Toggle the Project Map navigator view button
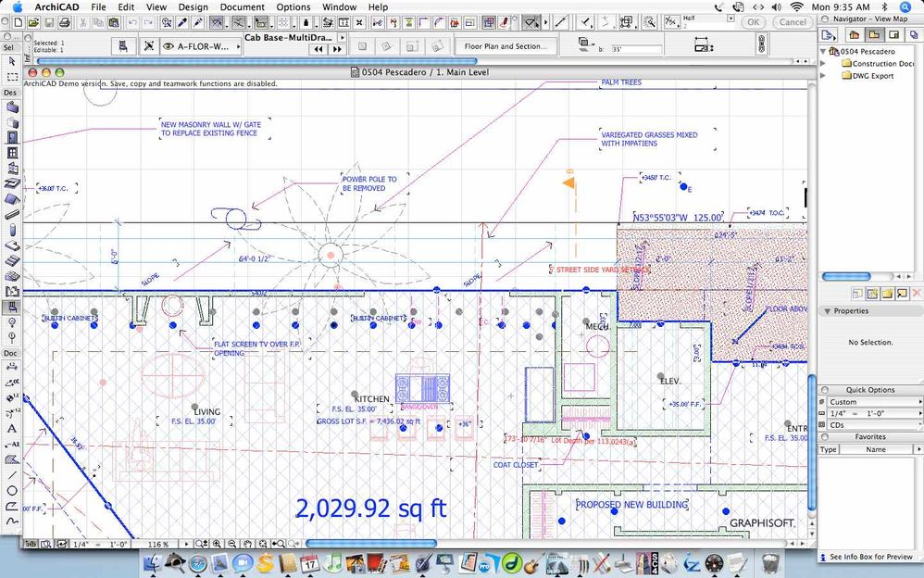 [x=853, y=34]
